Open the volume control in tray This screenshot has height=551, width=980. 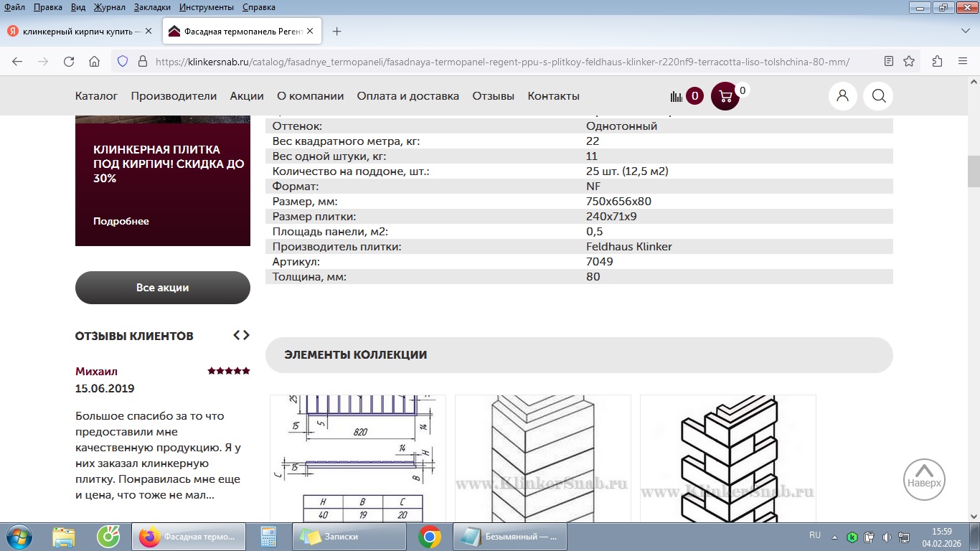click(x=887, y=537)
